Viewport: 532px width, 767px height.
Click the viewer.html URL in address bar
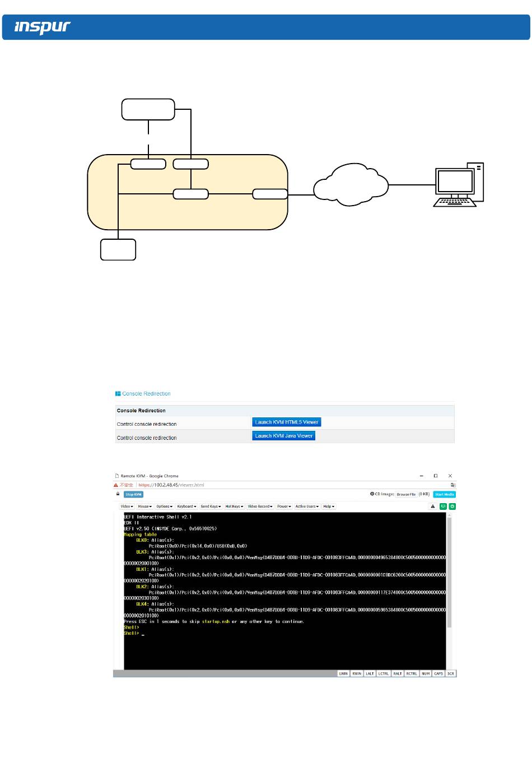(171, 485)
